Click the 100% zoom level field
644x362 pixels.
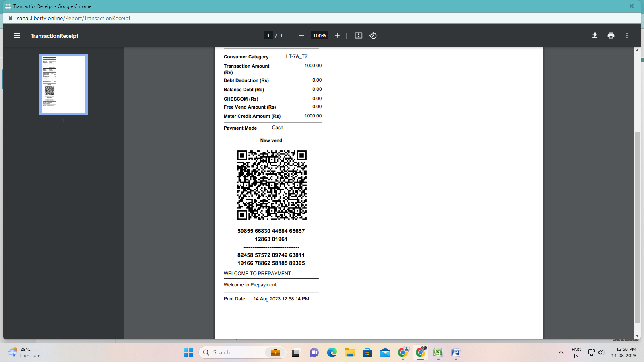pyautogui.click(x=320, y=35)
